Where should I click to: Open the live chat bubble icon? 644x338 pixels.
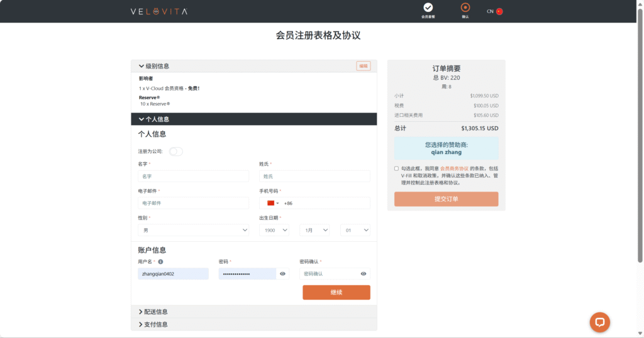click(599, 322)
